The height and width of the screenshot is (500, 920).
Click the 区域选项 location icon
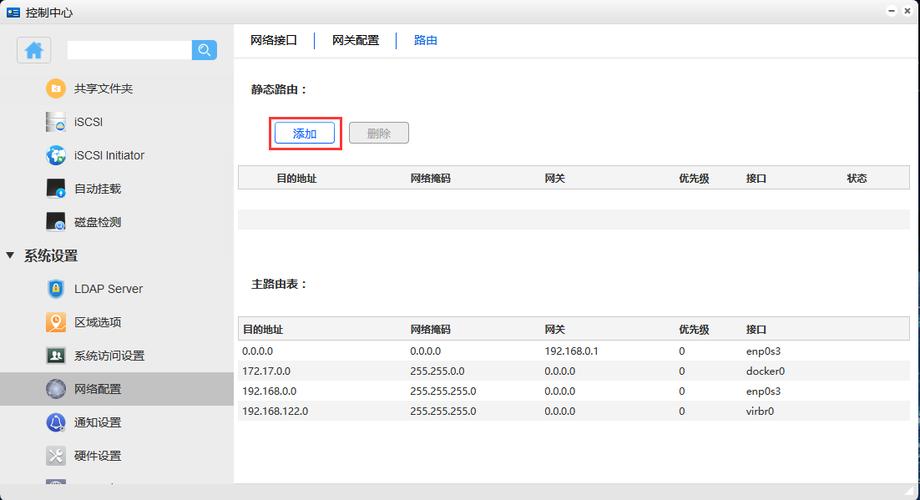click(x=56, y=322)
